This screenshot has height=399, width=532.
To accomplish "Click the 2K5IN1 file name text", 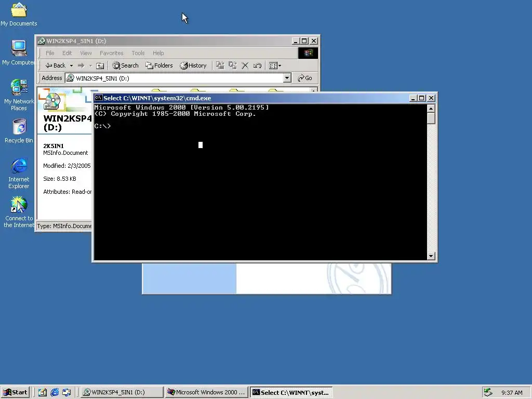I will click(x=54, y=146).
